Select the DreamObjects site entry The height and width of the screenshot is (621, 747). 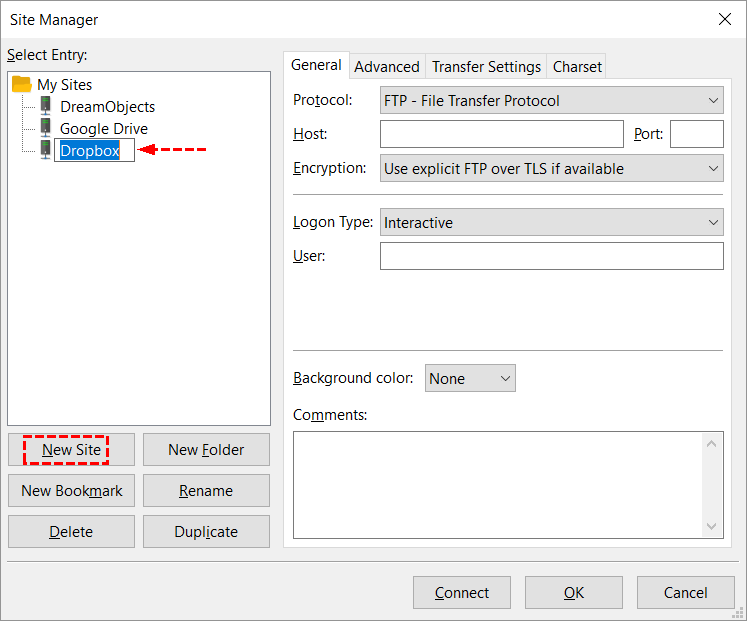point(107,107)
